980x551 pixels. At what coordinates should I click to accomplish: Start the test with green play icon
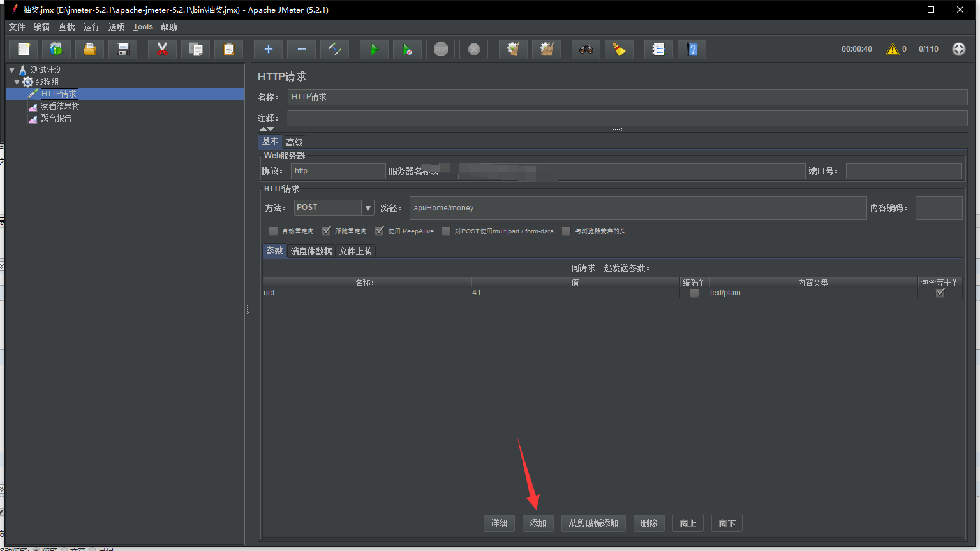[x=375, y=49]
